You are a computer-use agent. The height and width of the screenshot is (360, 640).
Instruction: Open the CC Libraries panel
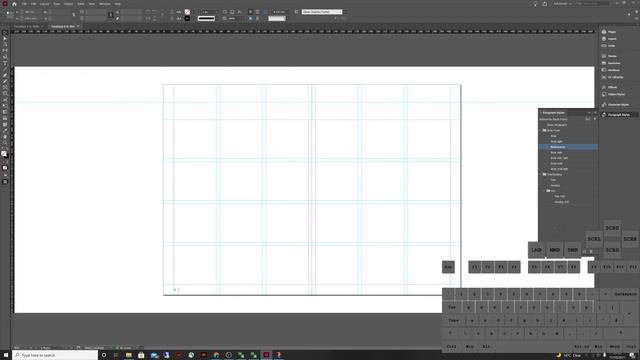(612, 77)
